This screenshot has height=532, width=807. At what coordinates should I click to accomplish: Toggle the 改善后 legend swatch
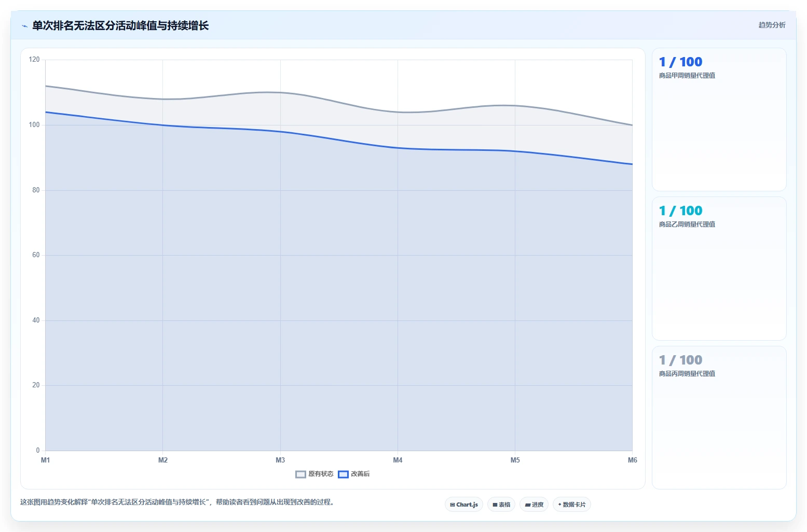(343, 474)
